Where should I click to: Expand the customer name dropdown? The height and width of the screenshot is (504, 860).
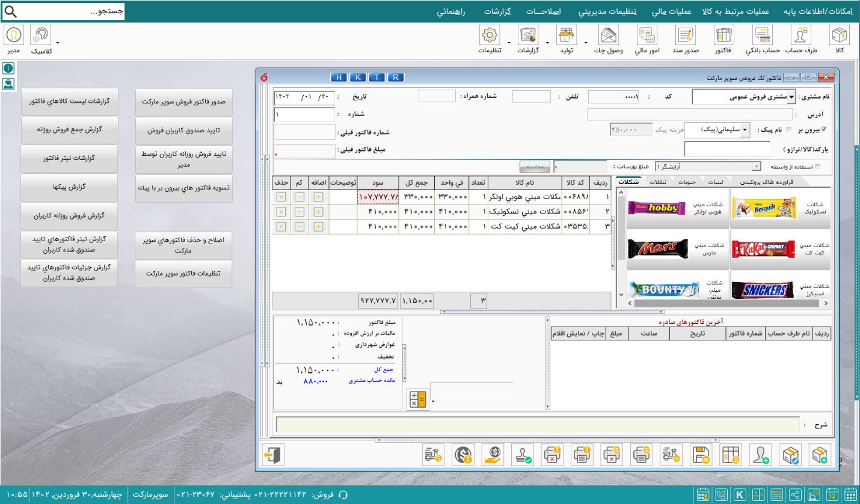pyautogui.click(x=791, y=97)
